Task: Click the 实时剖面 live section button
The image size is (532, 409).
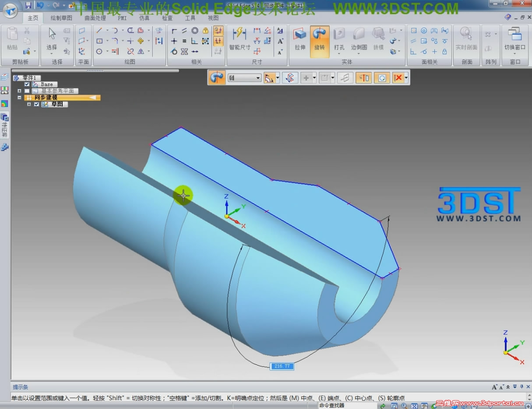Action: [466, 39]
